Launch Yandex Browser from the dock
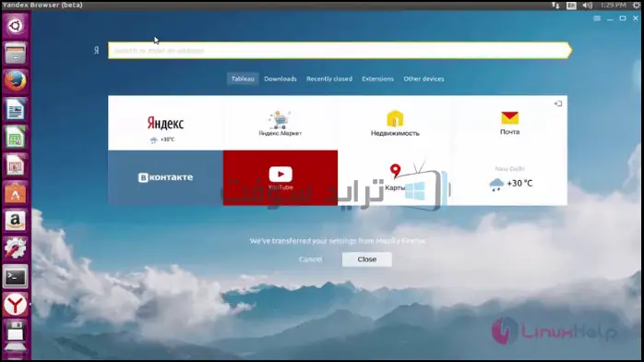644x362 pixels. pos(15,305)
